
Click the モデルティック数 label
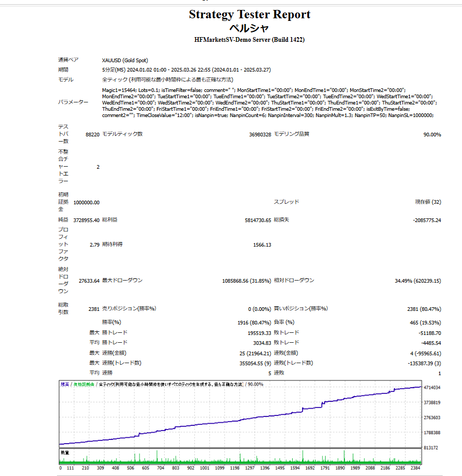(122, 134)
